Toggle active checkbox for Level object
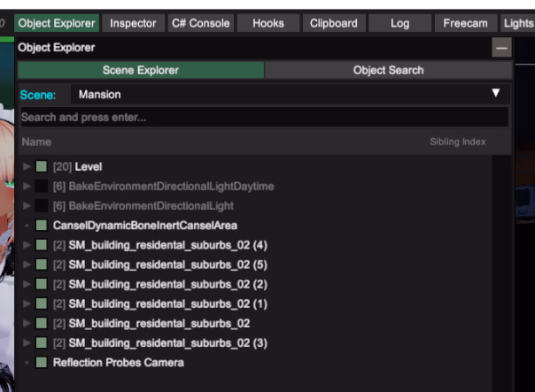 42,166
